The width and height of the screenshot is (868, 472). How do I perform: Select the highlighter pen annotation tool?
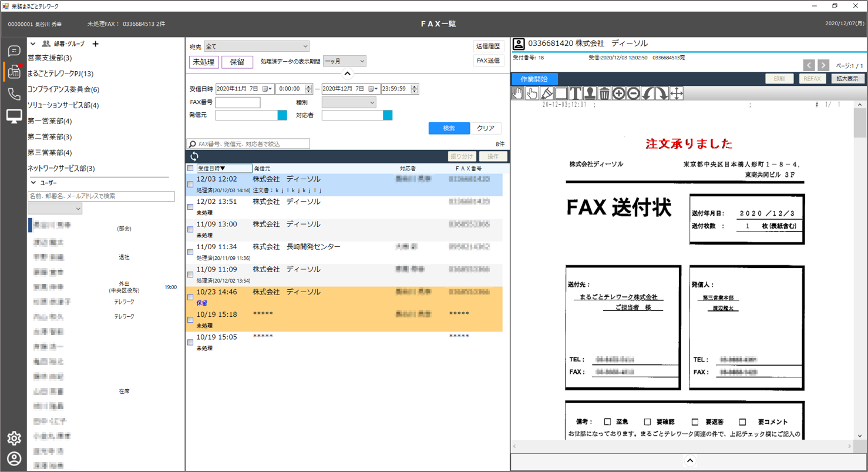(x=546, y=93)
